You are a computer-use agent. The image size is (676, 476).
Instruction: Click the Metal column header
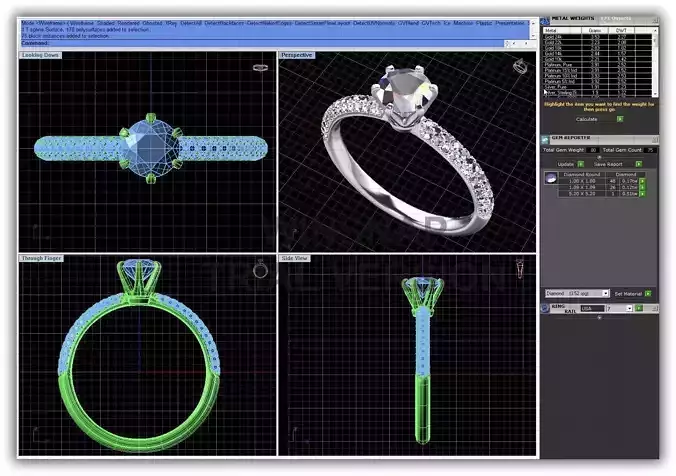coord(562,31)
